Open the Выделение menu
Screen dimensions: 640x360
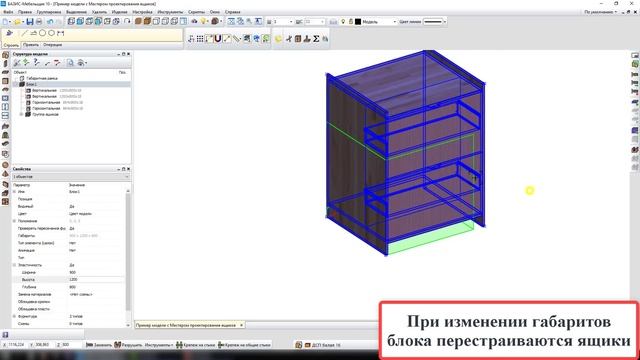[x=76, y=12]
